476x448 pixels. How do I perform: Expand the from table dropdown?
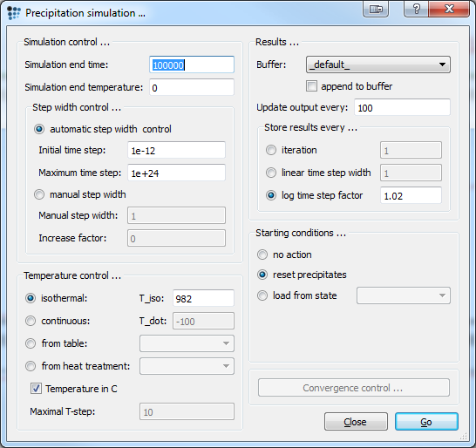[x=187, y=343]
